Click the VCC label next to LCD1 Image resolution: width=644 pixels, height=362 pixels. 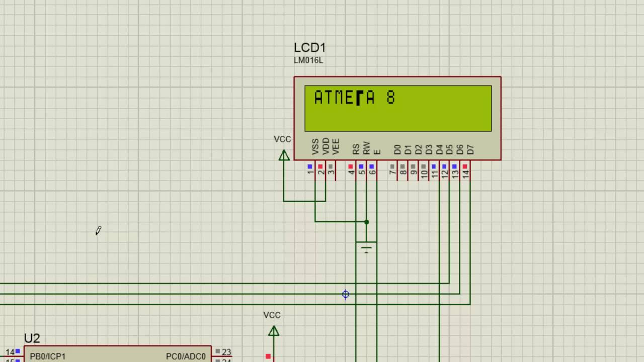pos(282,139)
